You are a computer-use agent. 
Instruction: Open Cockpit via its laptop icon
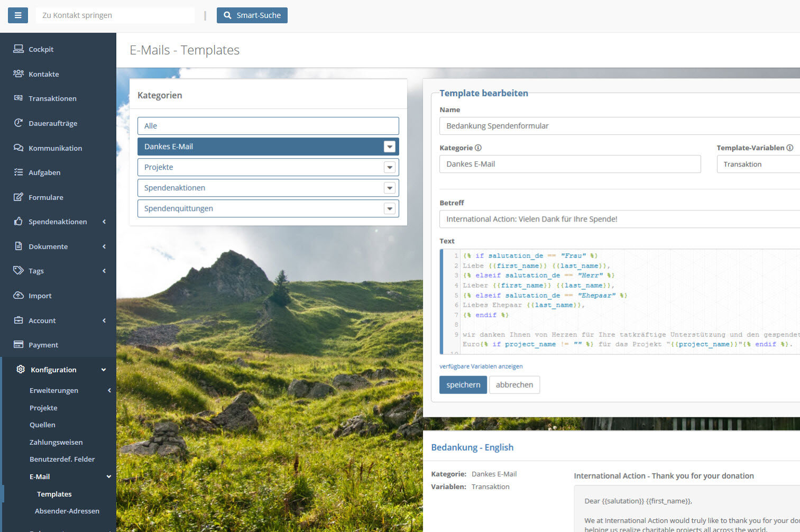tap(19, 49)
